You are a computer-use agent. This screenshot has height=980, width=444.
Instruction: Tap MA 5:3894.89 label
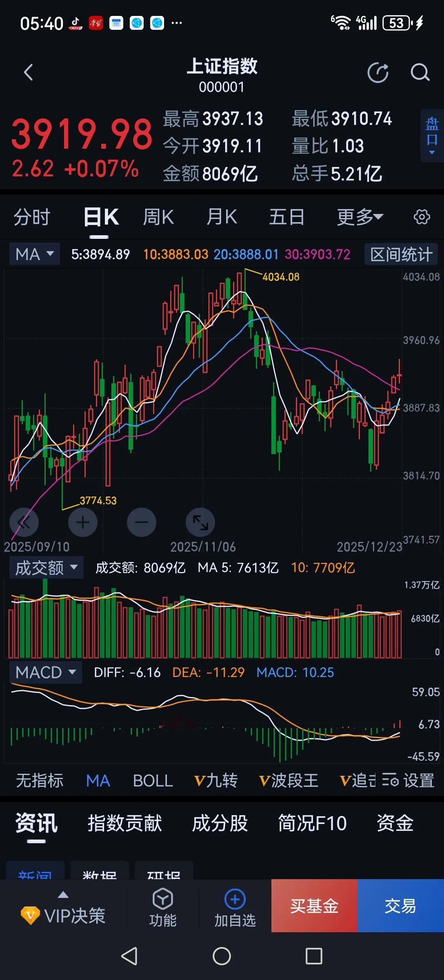click(100, 254)
